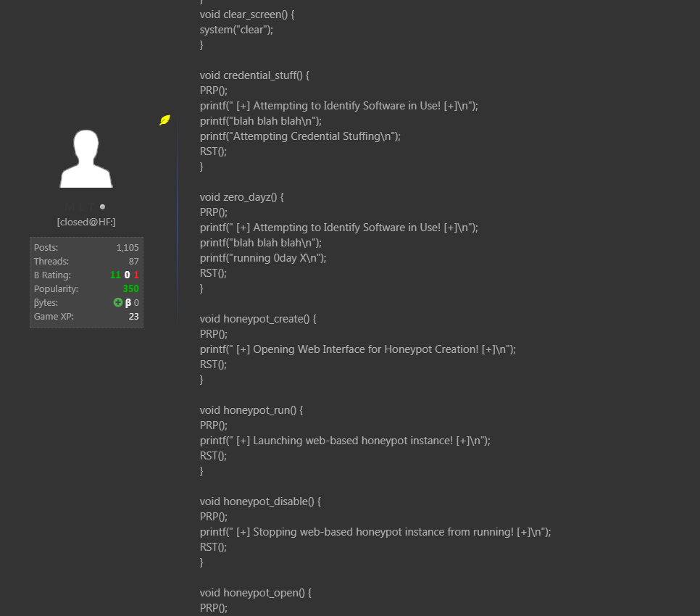
Task: Open the M L T username profile link
Action: coord(80,207)
